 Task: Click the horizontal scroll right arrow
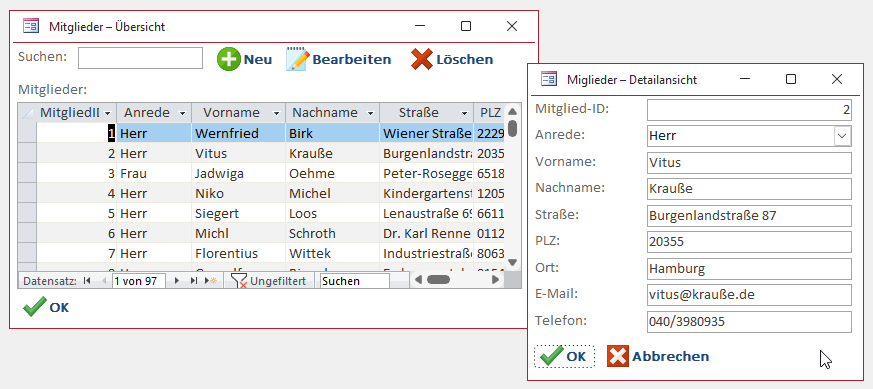(495, 280)
